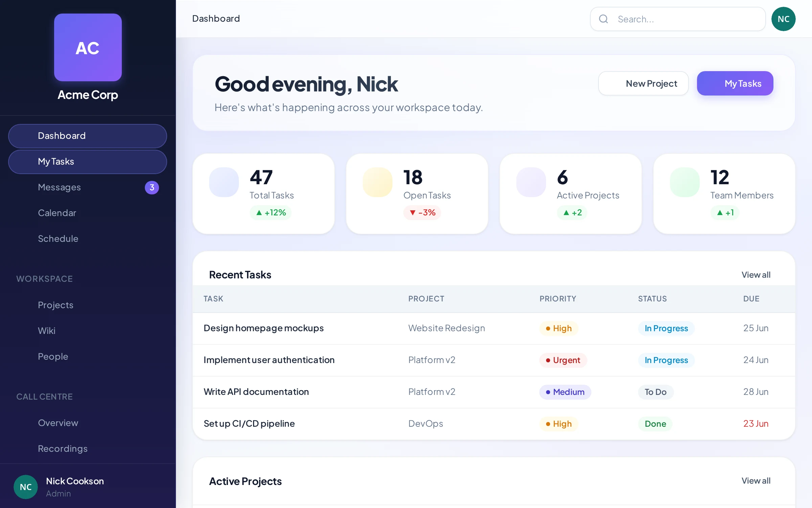
Task: Open task Implement user authentication
Action: click(x=269, y=360)
